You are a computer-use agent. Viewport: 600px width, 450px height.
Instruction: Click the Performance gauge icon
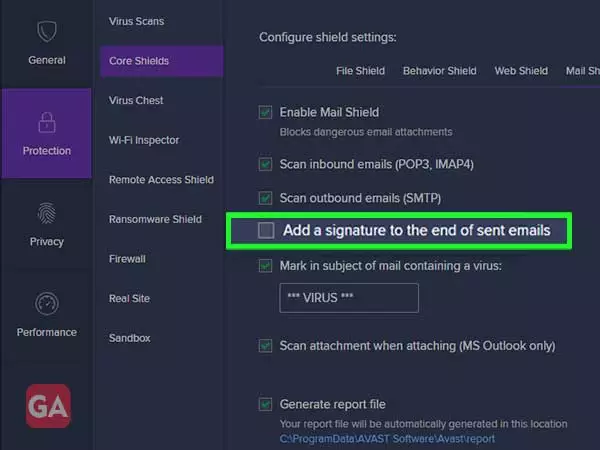click(47, 303)
